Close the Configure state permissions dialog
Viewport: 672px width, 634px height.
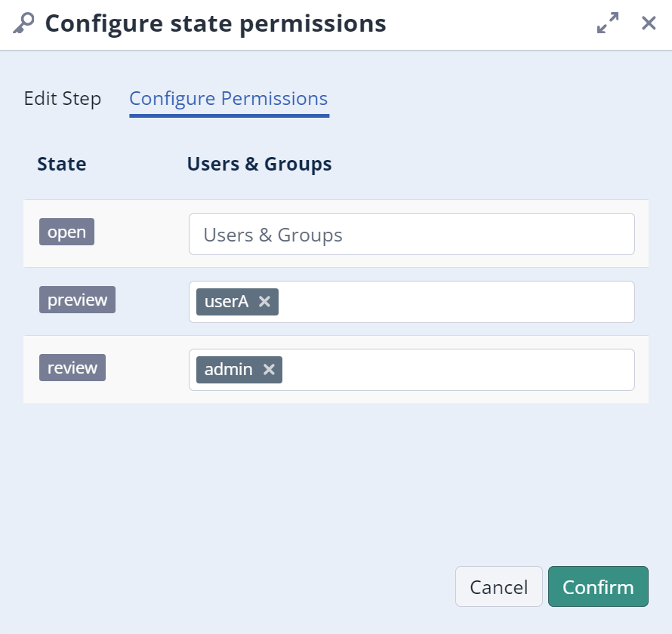point(649,23)
